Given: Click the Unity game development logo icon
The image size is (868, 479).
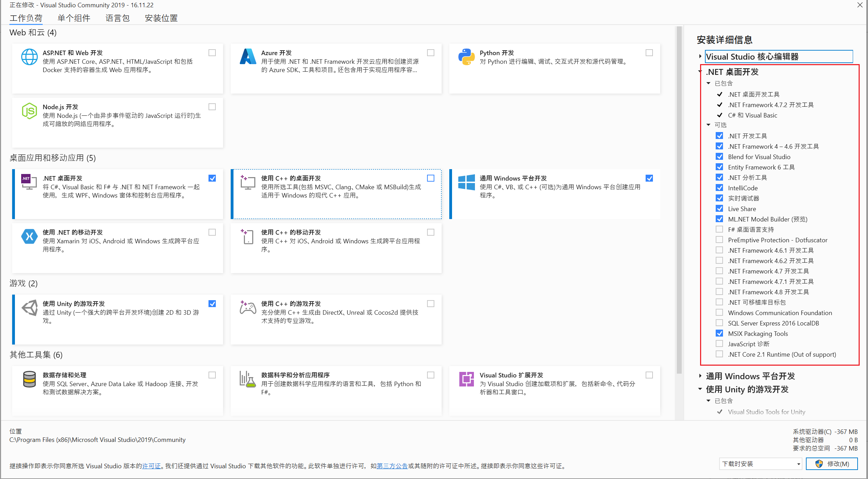Looking at the screenshot, I should [29, 308].
